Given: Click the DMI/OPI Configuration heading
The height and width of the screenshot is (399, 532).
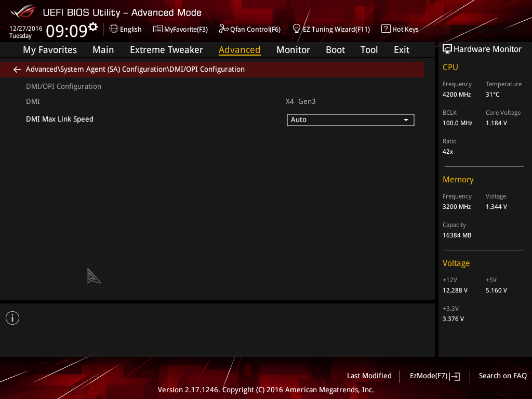Looking at the screenshot, I should click(x=63, y=87).
